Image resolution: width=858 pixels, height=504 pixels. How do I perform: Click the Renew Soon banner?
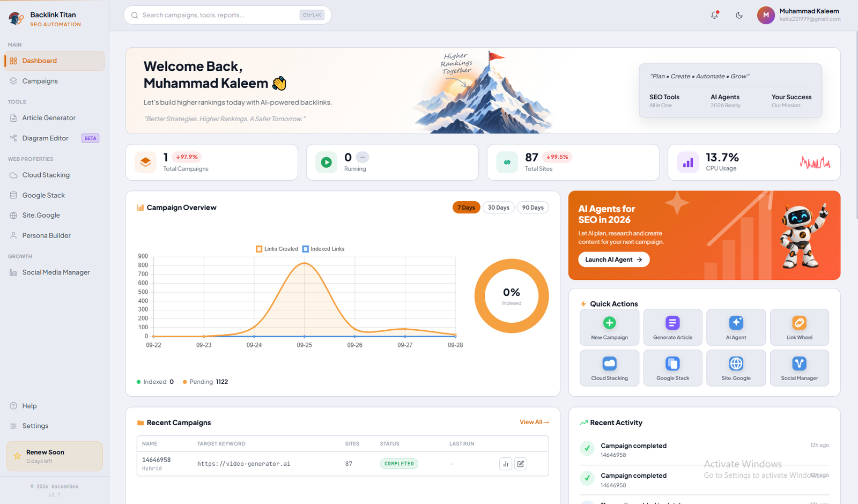click(x=54, y=456)
